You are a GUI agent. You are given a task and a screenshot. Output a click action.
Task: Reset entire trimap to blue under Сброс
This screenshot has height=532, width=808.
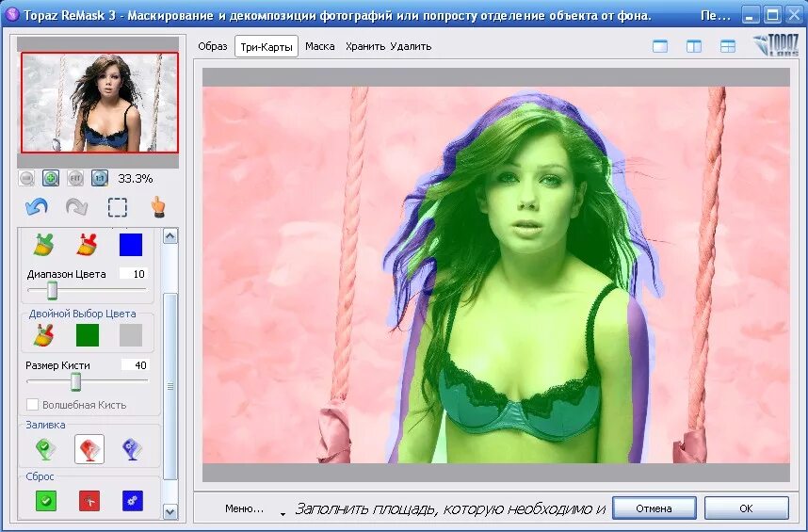pos(133,501)
